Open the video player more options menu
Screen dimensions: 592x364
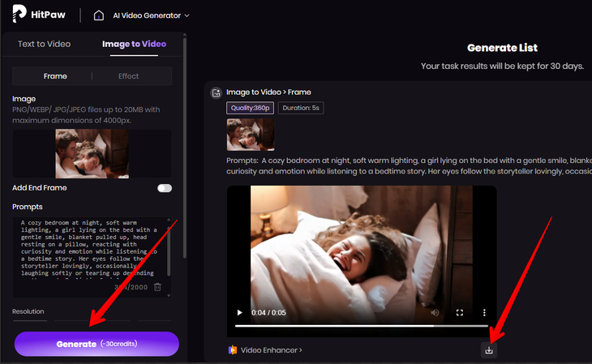pyautogui.click(x=484, y=313)
